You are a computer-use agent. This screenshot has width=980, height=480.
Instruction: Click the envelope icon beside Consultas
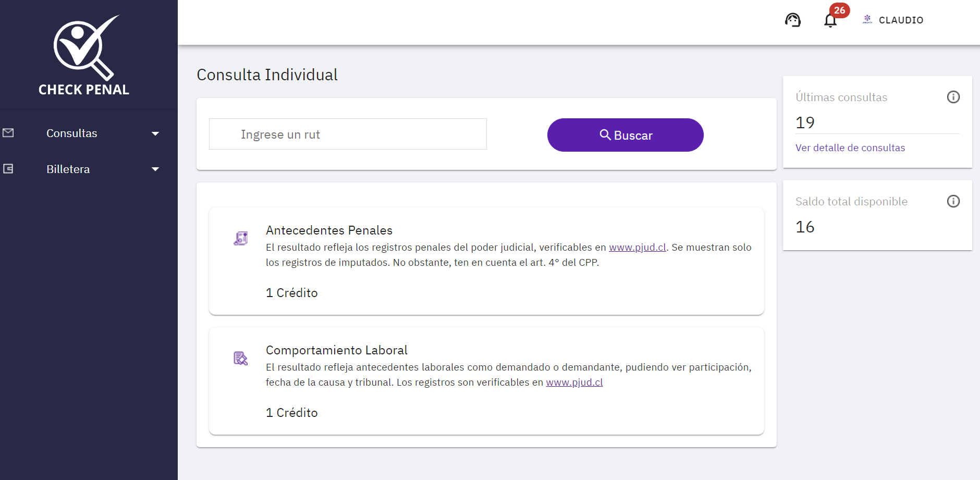click(8, 133)
